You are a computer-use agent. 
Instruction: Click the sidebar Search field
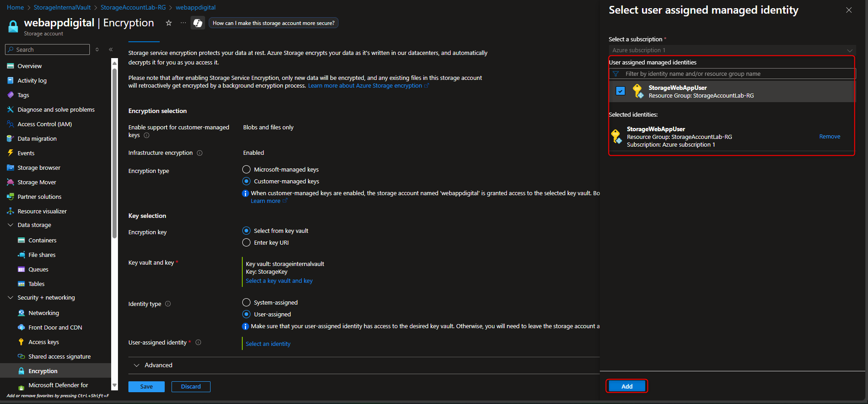coord(48,49)
